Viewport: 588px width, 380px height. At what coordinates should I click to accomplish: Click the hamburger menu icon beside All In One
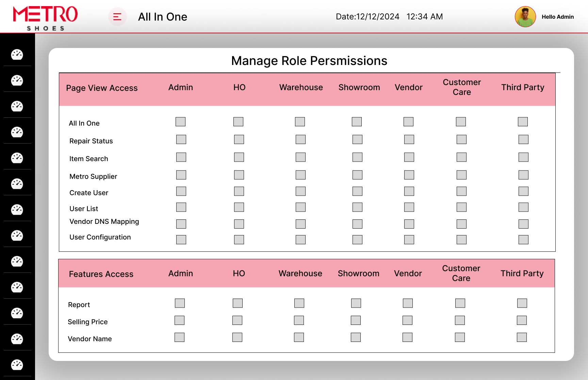click(117, 17)
